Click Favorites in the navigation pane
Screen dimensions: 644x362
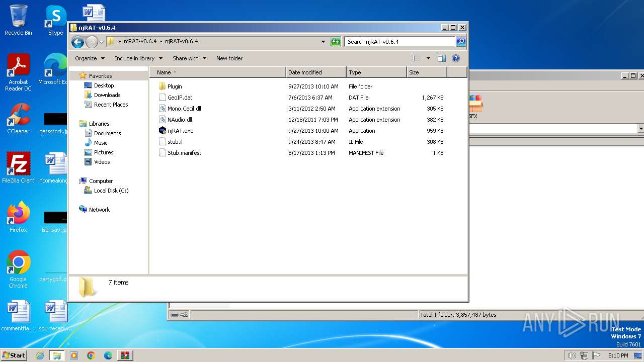click(x=100, y=76)
